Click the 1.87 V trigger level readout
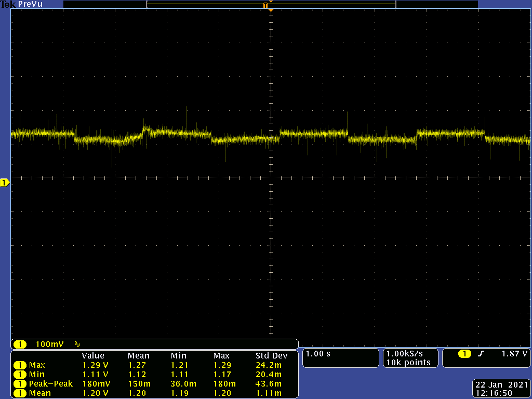 pyautogui.click(x=514, y=354)
